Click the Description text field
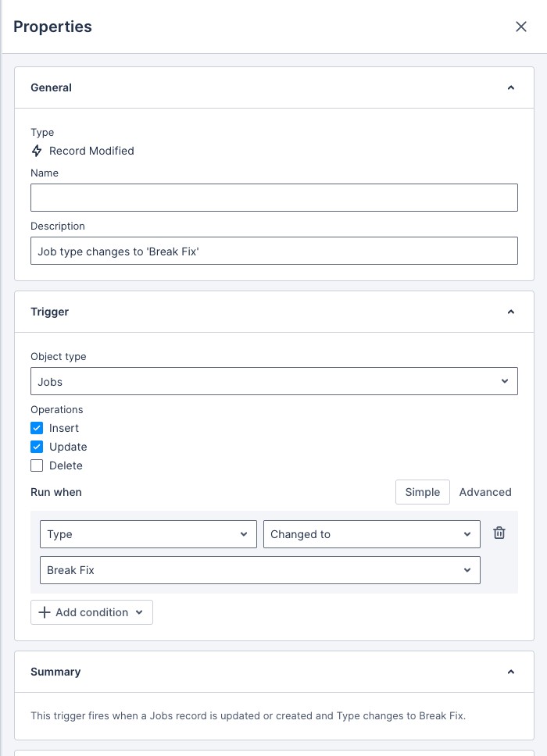Viewport: 547px width, 756px height. [x=274, y=251]
